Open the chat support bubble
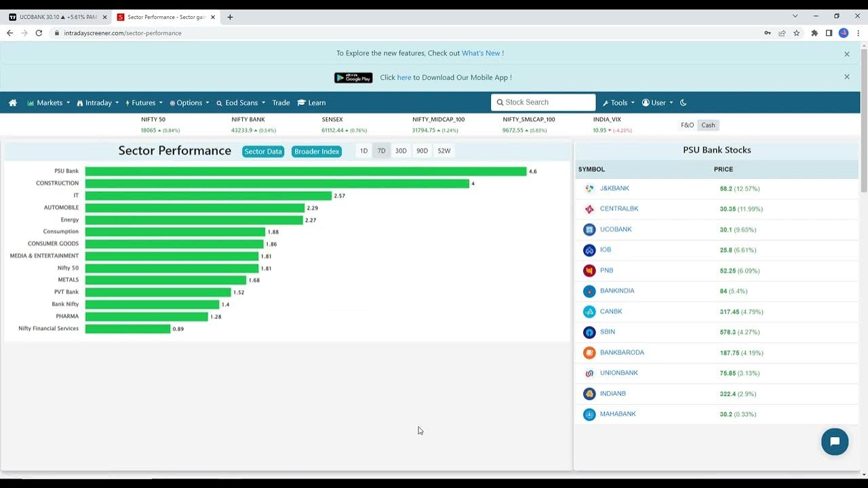The image size is (868, 488). (x=835, y=442)
